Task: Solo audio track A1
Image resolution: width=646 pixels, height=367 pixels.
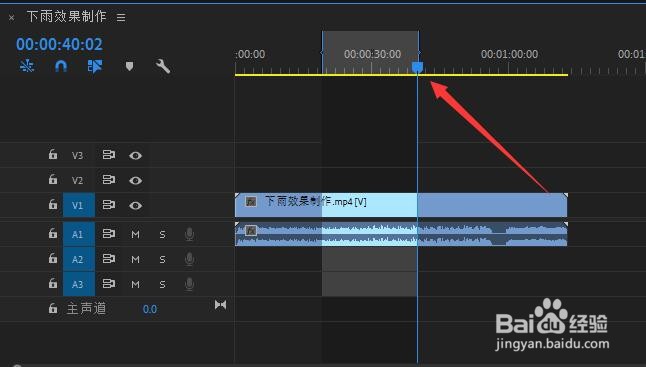Action: [162, 234]
